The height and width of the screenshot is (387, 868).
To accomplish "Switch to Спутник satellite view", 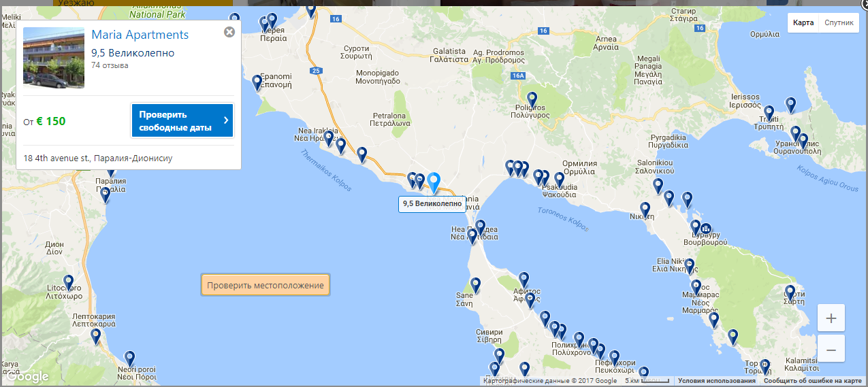I will coord(839,22).
